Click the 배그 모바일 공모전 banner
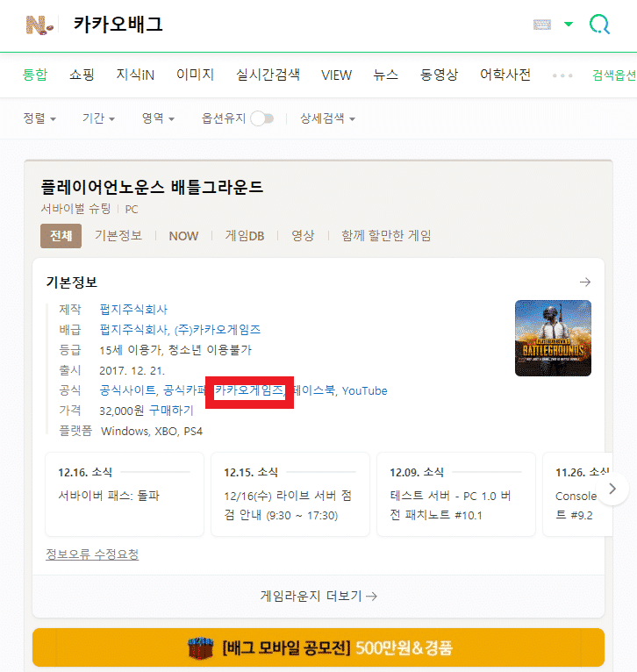 pyautogui.click(x=318, y=647)
